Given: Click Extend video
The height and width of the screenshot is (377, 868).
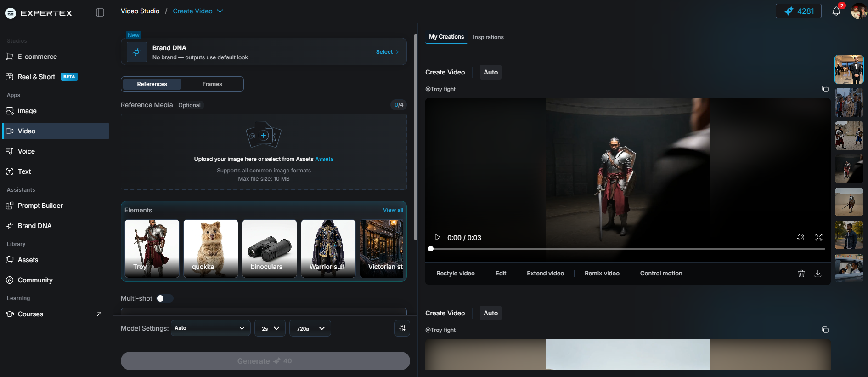Looking at the screenshot, I should tap(545, 273).
